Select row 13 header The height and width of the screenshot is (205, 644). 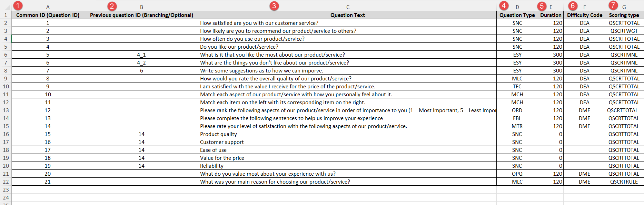6,110
